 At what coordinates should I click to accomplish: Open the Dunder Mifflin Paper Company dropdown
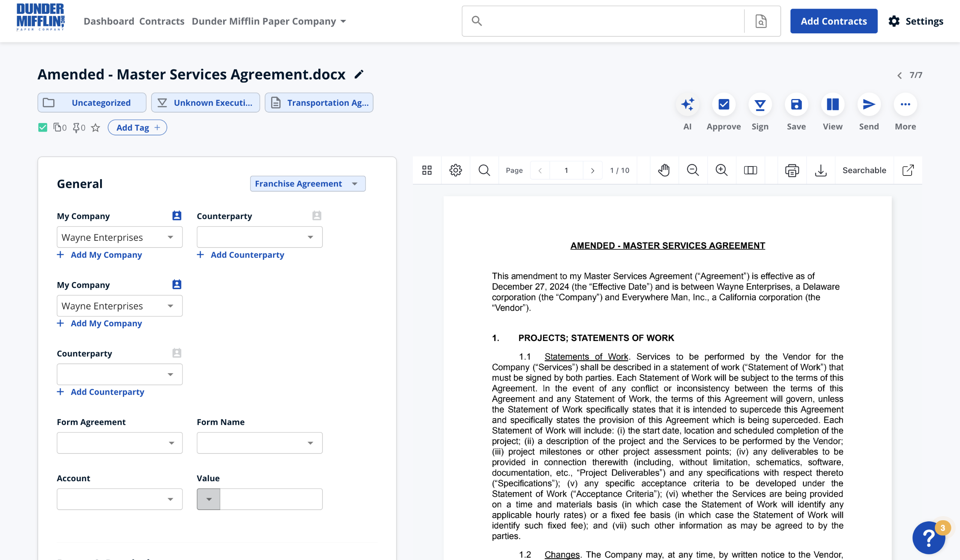[x=268, y=21]
